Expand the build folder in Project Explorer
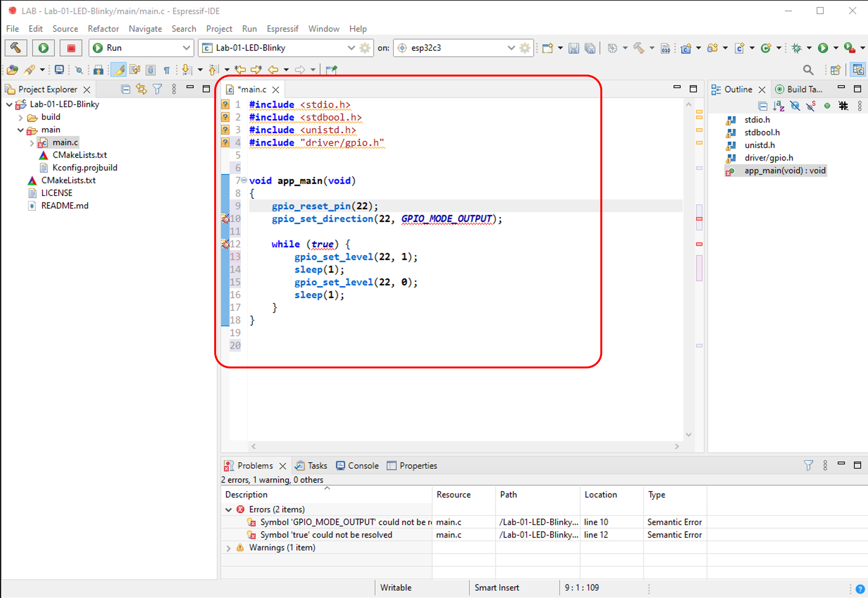 [21, 117]
